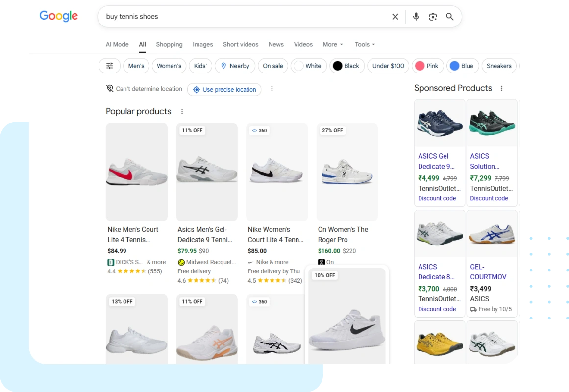Image resolution: width=569 pixels, height=392 pixels.
Task: Toggle the Under $100 filter chip
Action: [x=388, y=66]
